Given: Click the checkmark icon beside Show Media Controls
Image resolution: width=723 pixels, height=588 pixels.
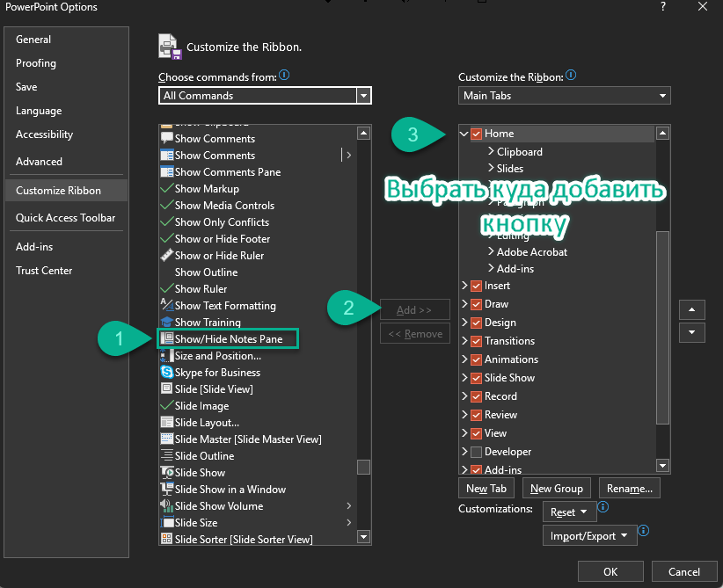Looking at the screenshot, I should (x=166, y=205).
